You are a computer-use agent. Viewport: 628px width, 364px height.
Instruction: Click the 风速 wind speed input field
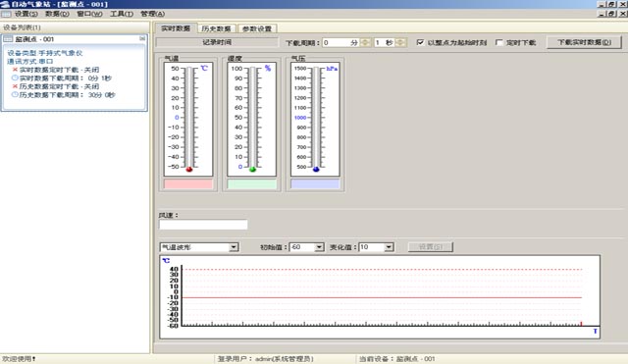(x=203, y=225)
